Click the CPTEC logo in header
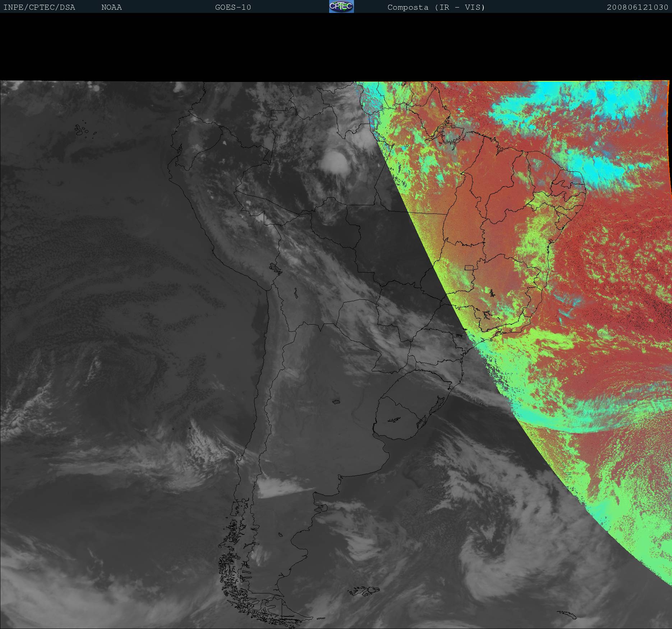 point(341,6)
